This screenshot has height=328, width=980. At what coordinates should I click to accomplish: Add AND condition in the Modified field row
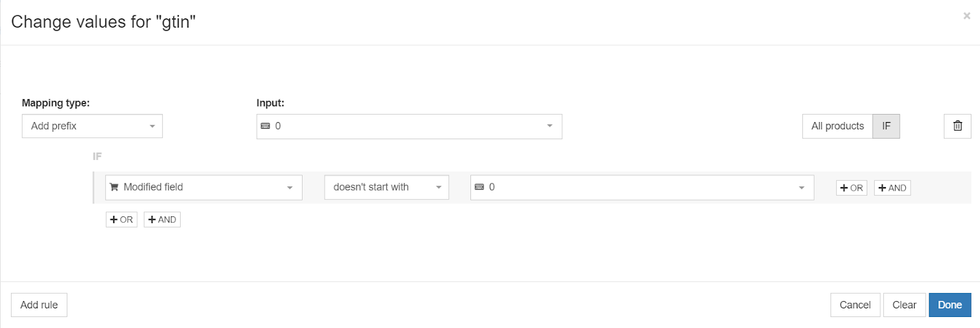click(x=892, y=188)
